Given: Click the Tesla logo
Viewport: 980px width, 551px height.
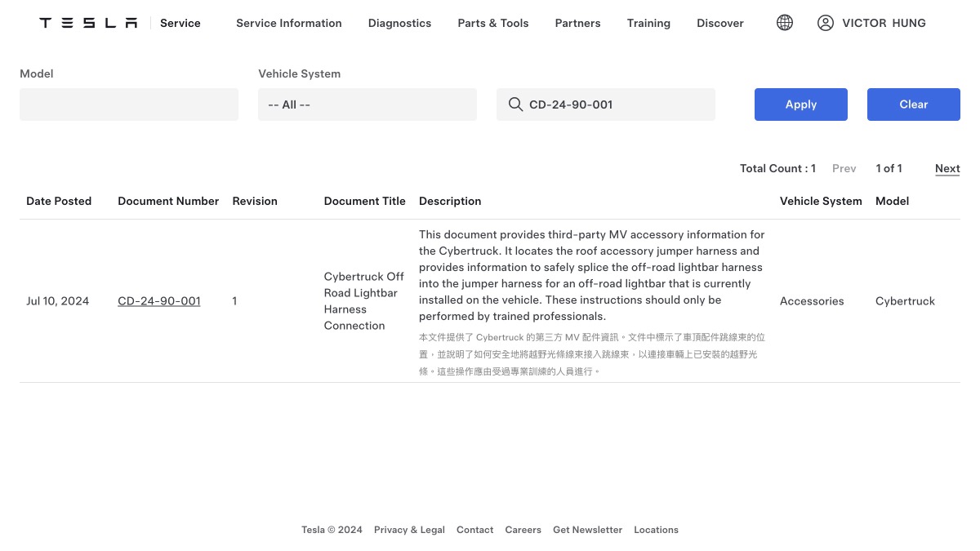Looking at the screenshot, I should (x=88, y=23).
